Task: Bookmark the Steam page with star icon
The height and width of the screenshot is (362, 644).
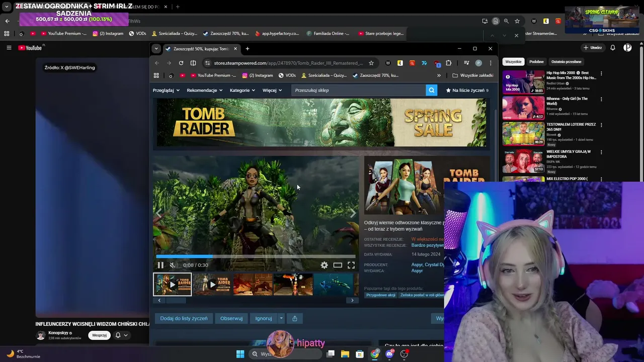Action: pyautogui.click(x=371, y=63)
